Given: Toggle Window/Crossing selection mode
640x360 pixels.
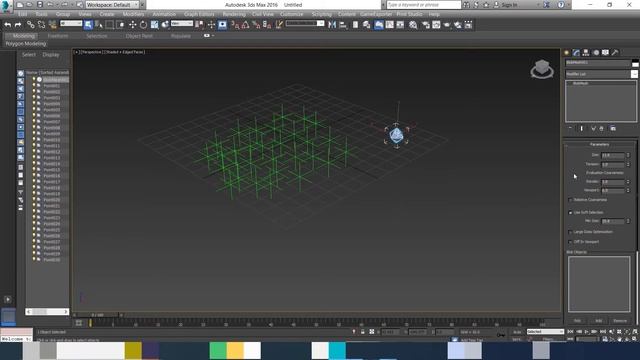Looking at the screenshot, I should [x=120, y=25].
